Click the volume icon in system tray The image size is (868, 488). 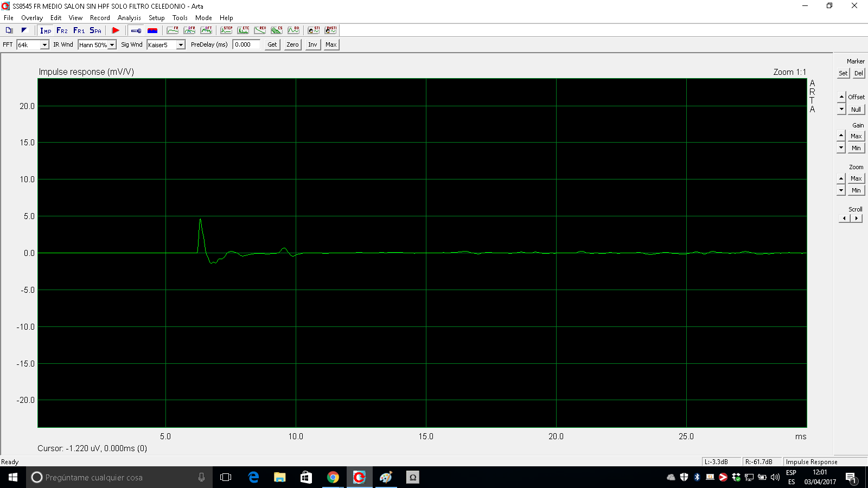pyautogui.click(x=775, y=477)
